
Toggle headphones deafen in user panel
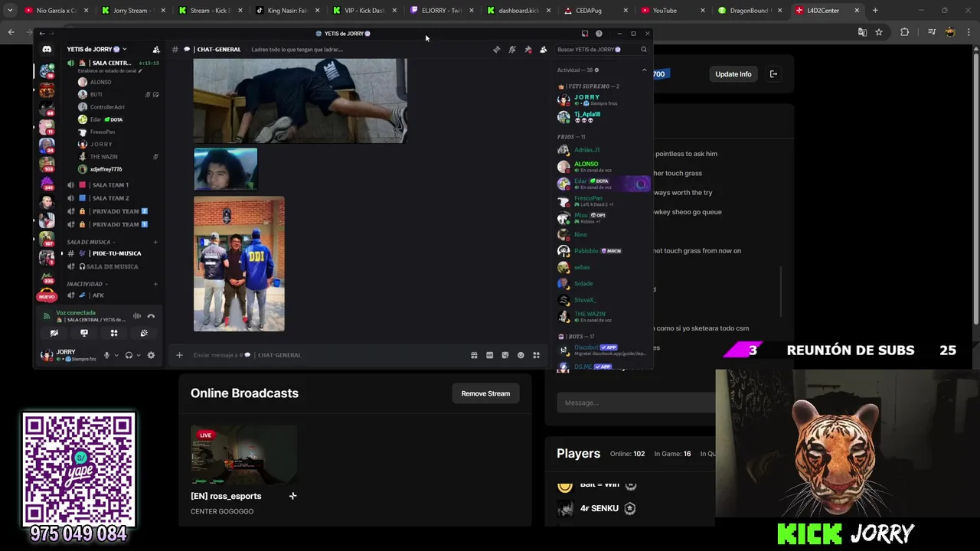pos(129,355)
